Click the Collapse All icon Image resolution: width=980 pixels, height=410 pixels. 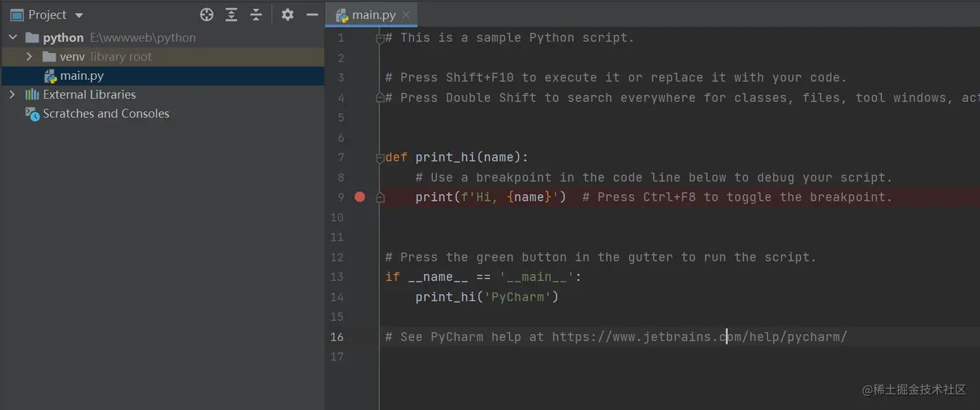point(256,14)
